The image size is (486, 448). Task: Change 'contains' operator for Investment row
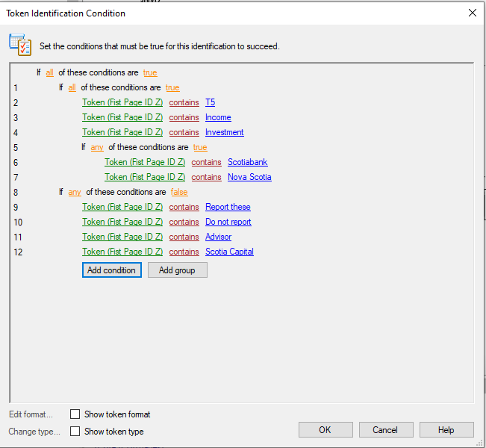pyautogui.click(x=184, y=132)
